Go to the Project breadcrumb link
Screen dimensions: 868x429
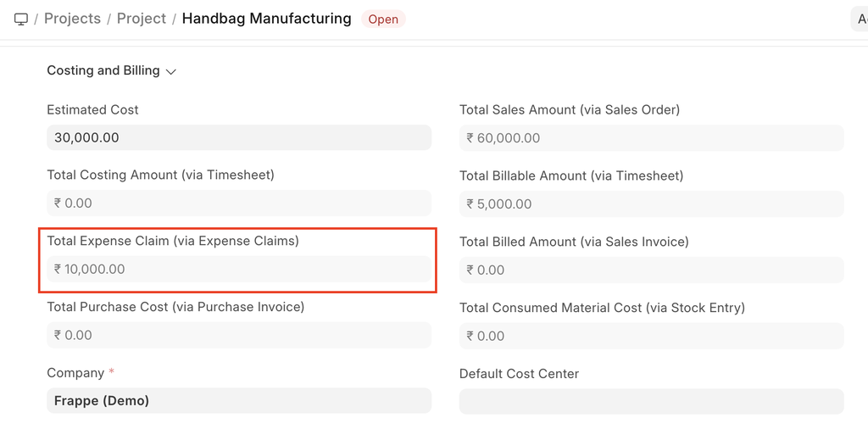[x=142, y=19]
